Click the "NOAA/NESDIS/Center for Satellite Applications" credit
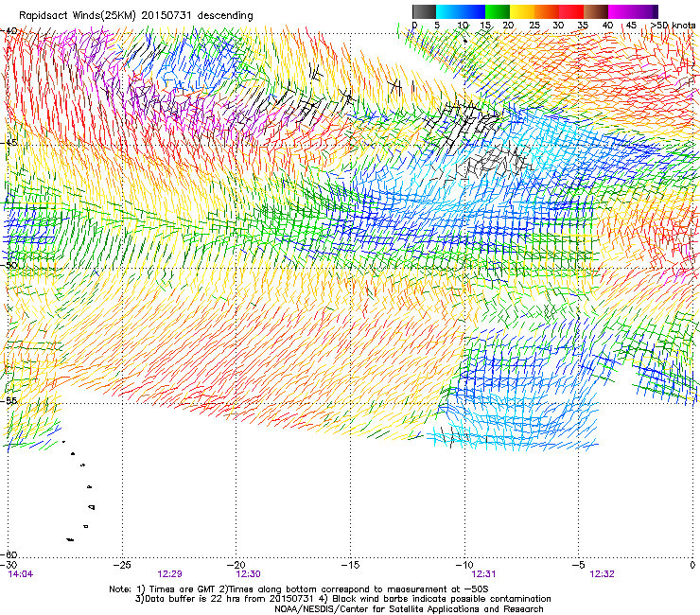 [377, 608]
